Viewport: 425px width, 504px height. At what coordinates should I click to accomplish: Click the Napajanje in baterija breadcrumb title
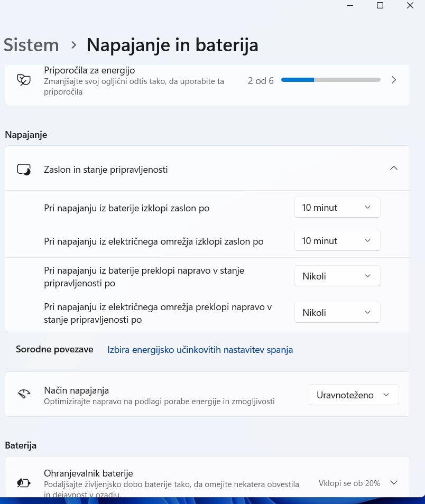pyautogui.click(x=172, y=45)
